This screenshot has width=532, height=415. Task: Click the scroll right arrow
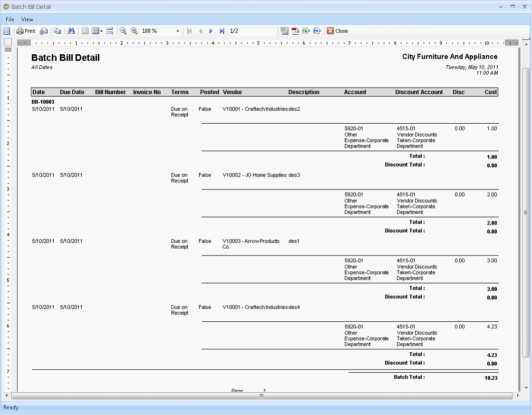[517, 395]
